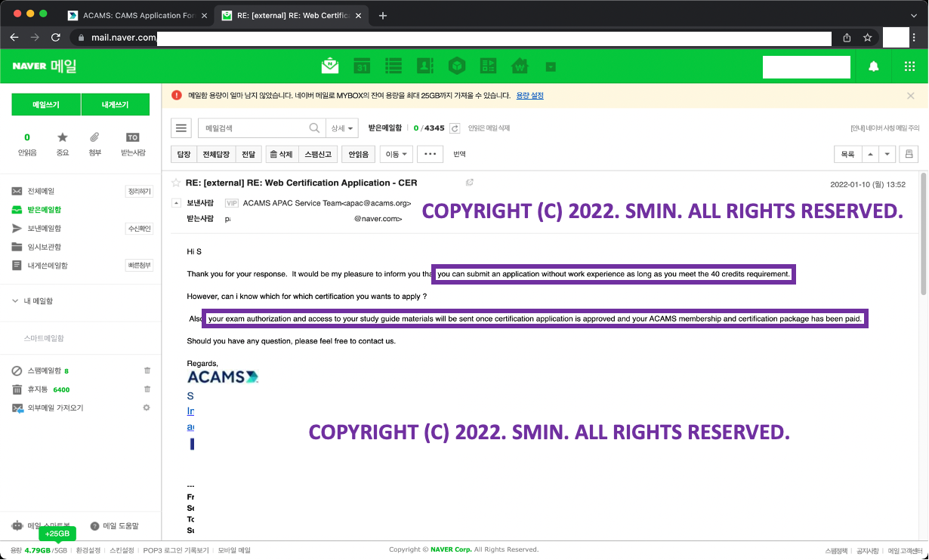The width and height of the screenshot is (929, 560).
Task: Open the 내게쓴메일함 folder
Action: pyautogui.click(x=48, y=266)
